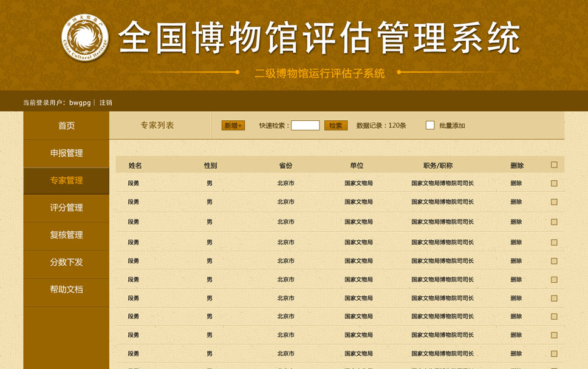Image resolution: width=588 pixels, height=369 pixels.
Task: Open 申报管理 in the sidebar
Action: [66, 153]
